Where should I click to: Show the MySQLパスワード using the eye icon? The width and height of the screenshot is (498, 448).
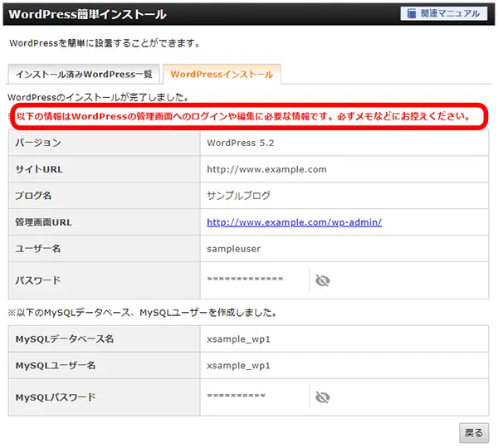point(323,397)
